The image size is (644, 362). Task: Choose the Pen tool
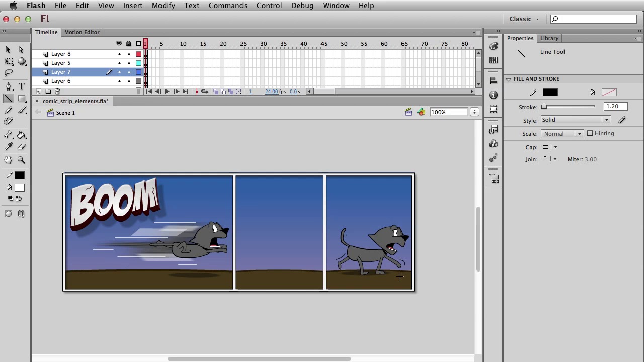[x=9, y=86]
